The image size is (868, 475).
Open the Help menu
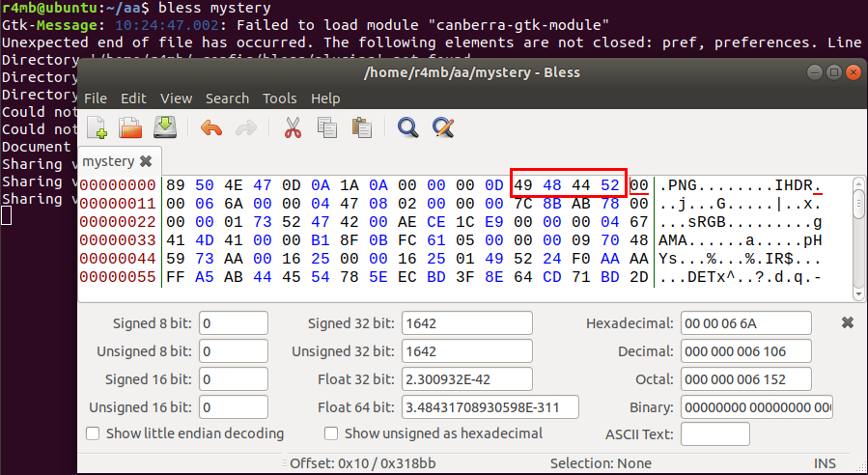(x=325, y=98)
